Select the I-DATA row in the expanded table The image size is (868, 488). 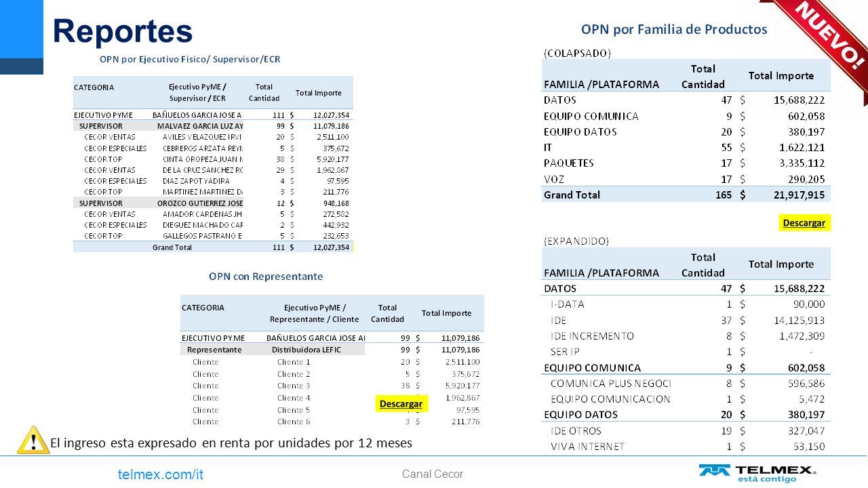(686, 304)
